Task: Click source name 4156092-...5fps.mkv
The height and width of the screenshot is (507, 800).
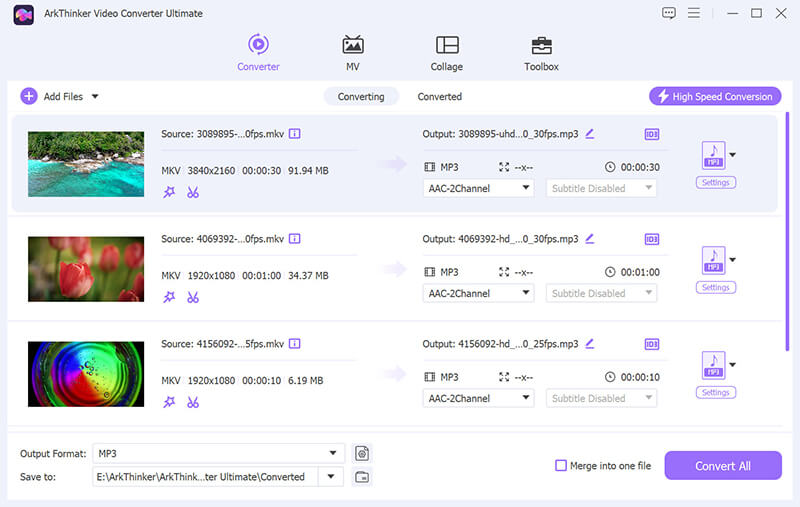Action: point(240,344)
